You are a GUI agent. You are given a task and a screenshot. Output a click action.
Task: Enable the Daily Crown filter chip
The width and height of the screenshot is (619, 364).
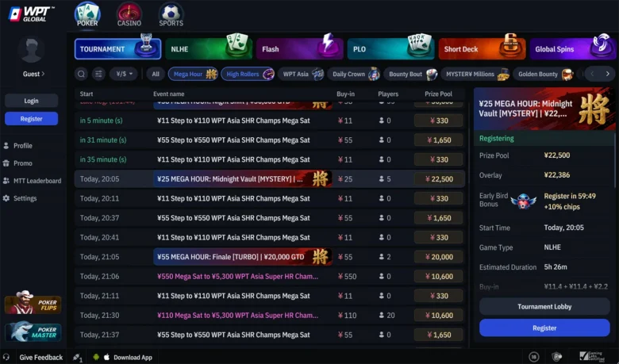click(354, 74)
